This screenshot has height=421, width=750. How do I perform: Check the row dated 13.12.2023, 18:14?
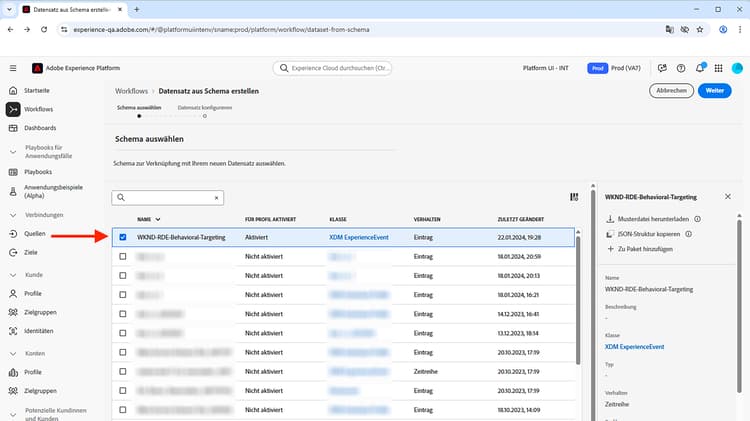(123, 333)
